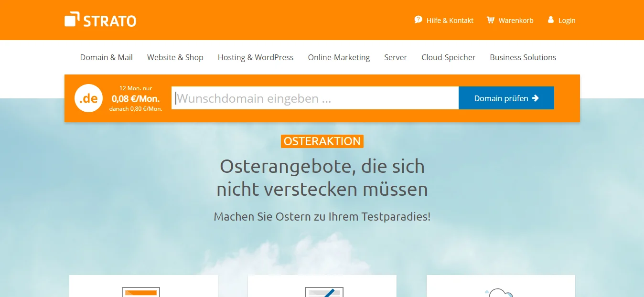Open the Business Solutions menu

coord(523,57)
